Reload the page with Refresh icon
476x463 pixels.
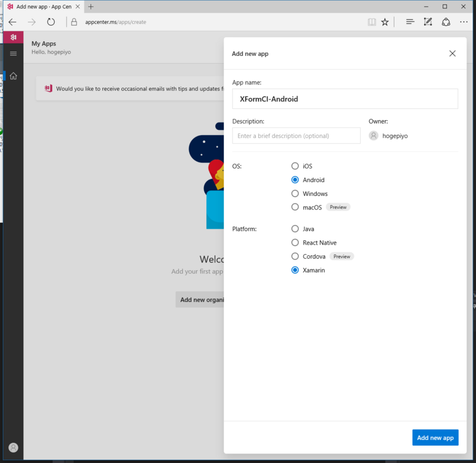[51, 22]
